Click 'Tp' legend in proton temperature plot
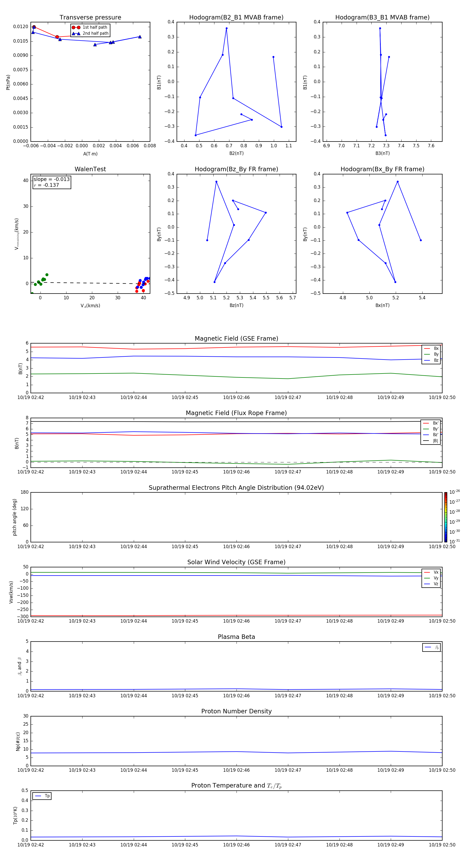 point(42,796)
